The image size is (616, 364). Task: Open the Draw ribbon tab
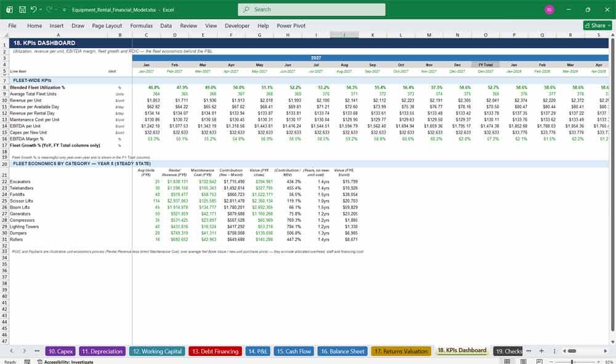pyautogui.click(x=78, y=25)
